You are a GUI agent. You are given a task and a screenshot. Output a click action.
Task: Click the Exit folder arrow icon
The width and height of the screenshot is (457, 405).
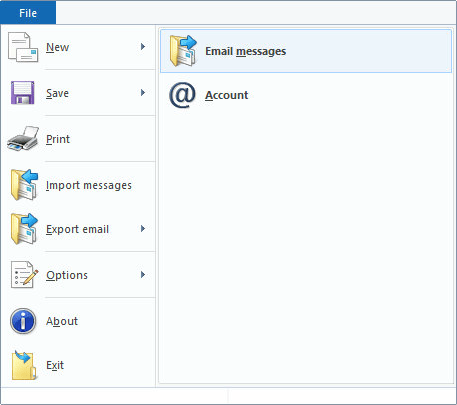click(x=24, y=365)
